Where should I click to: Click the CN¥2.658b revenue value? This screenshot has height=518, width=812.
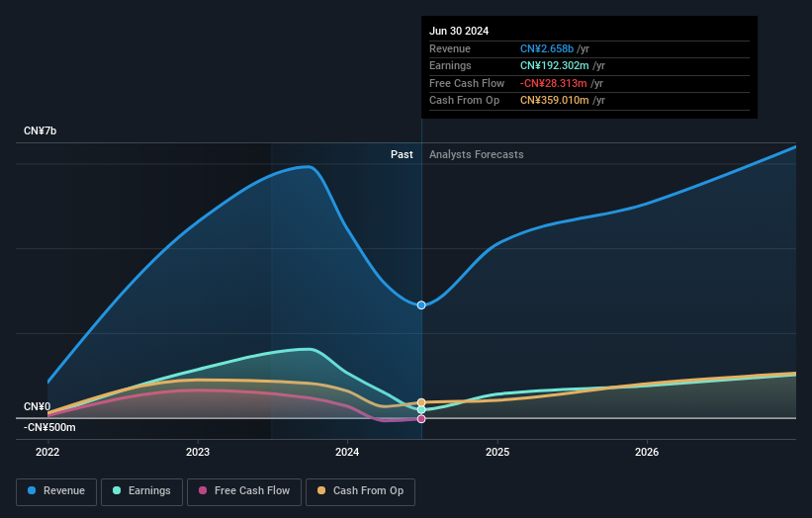547,48
